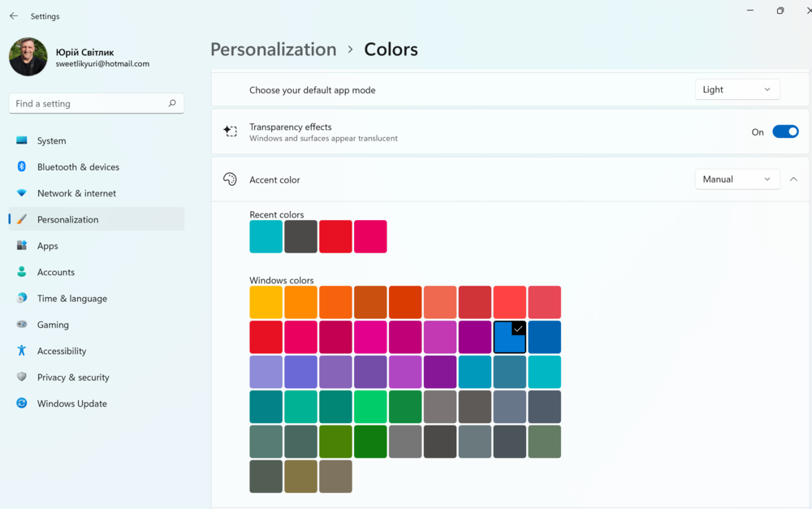Click the Time & language globe icon
This screenshot has width=812, height=509.
22,298
